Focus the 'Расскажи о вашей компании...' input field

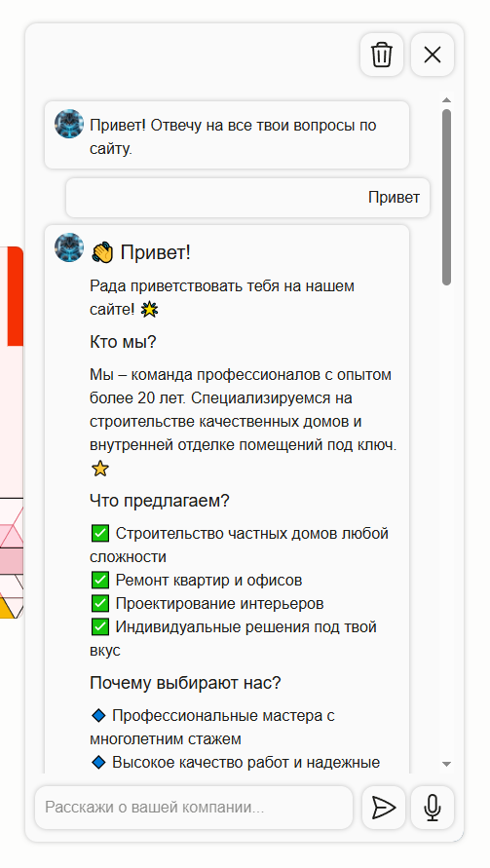[x=194, y=808]
